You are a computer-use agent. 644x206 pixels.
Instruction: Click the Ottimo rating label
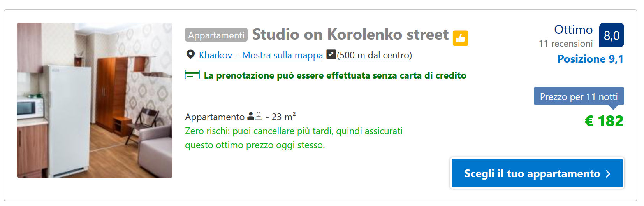tap(573, 30)
